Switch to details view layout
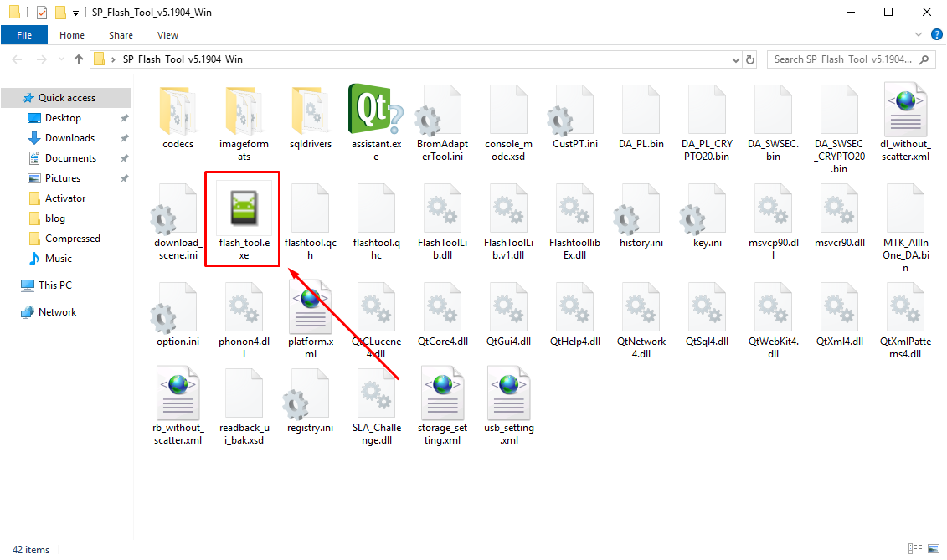 915,548
